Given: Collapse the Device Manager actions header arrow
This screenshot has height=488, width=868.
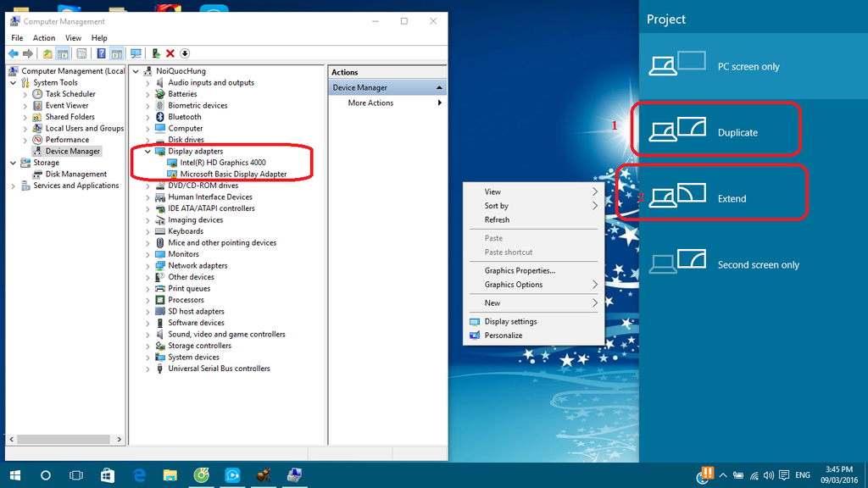Looking at the screenshot, I should [439, 87].
